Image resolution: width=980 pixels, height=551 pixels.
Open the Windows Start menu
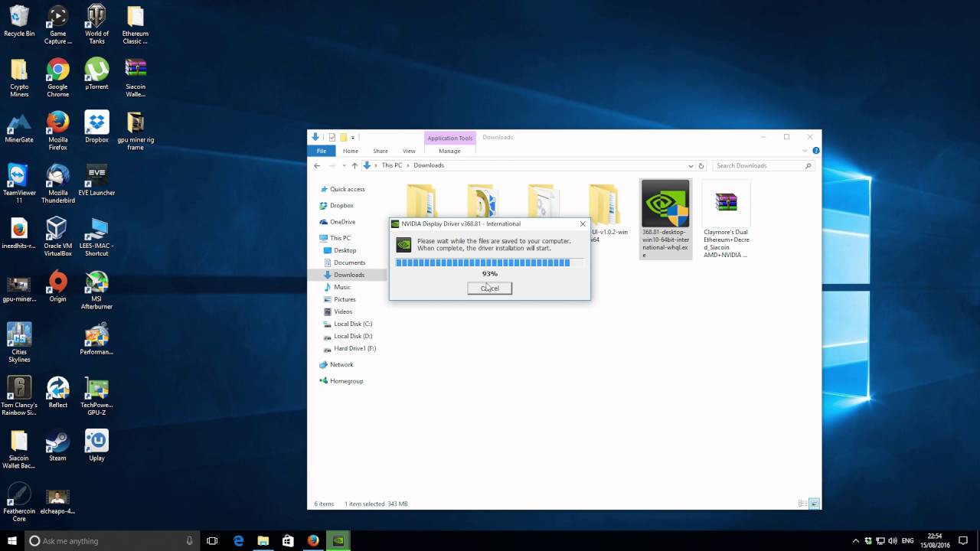[12, 540]
